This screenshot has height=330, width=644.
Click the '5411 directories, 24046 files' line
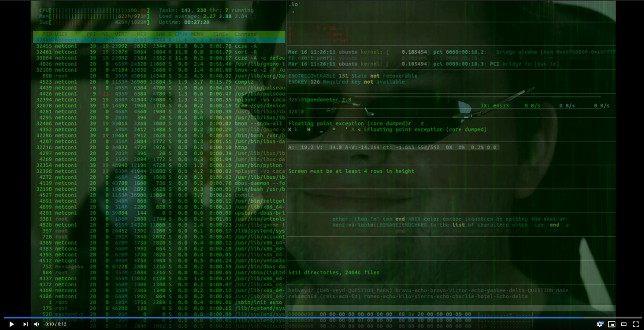(x=334, y=273)
